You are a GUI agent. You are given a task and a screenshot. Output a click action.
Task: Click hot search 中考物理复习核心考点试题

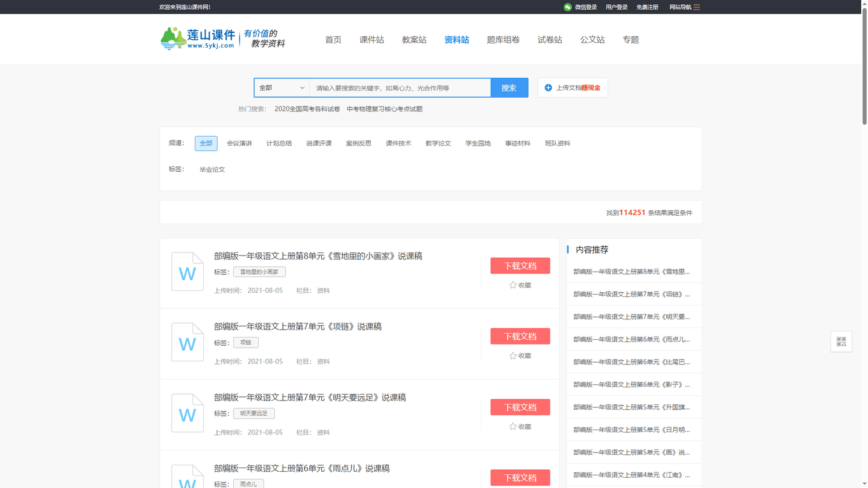tap(385, 109)
